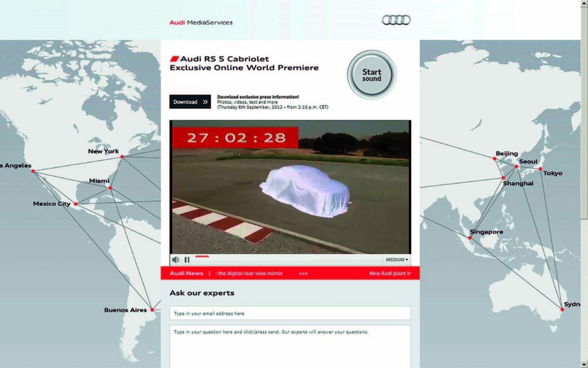The width and height of the screenshot is (588, 368).
Task: Click the Los Angeles map marker
Action: [33, 171]
